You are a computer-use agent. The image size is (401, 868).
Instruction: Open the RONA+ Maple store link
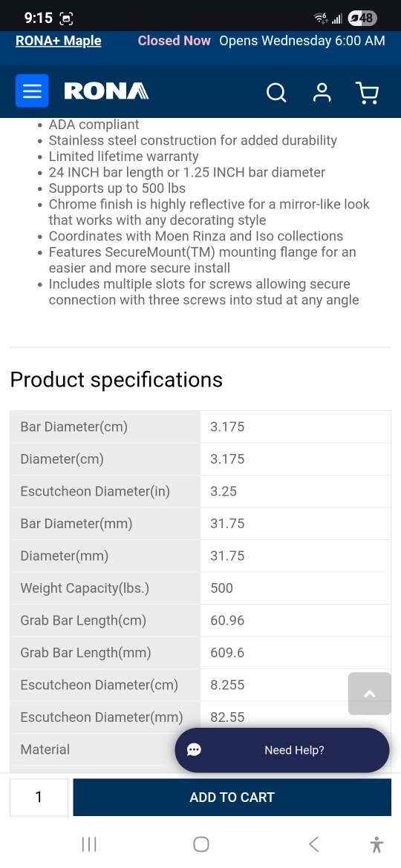[x=58, y=41]
